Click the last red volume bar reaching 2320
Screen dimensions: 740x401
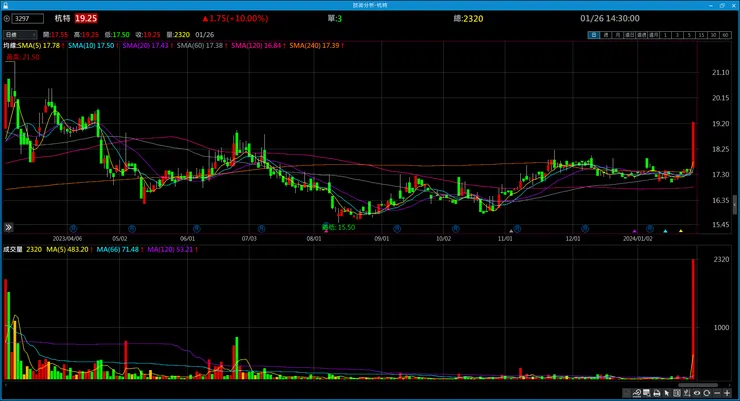point(693,319)
